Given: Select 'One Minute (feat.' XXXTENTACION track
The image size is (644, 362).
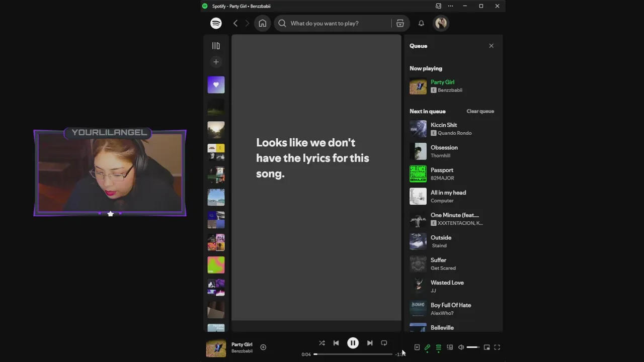Looking at the screenshot, I should (x=453, y=219).
